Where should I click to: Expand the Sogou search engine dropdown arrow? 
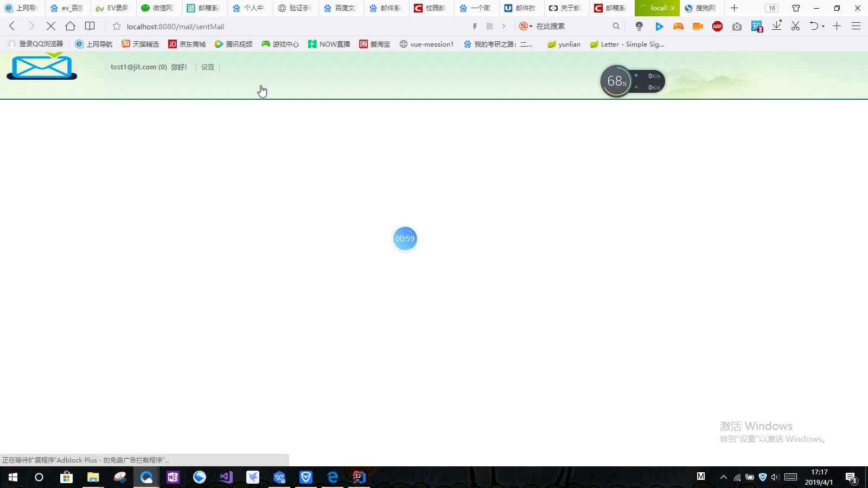click(x=531, y=26)
